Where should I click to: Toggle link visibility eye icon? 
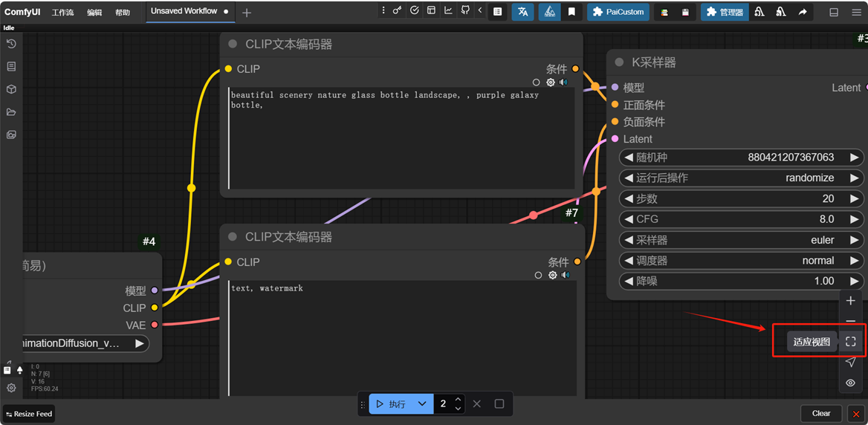[x=851, y=383]
